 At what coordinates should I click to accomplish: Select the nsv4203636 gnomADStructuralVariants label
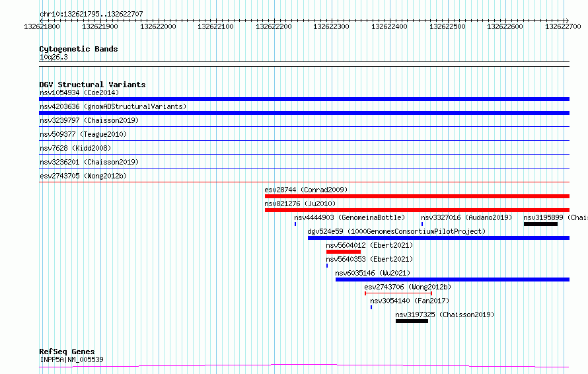click(x=113, y=106)
